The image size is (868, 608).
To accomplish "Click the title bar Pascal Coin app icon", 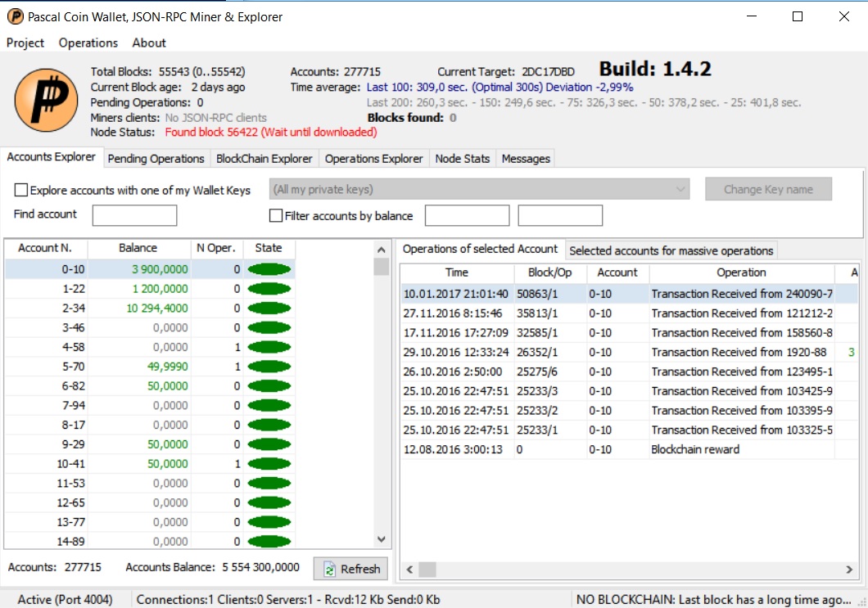I will pyautogui.click(x=16, y=16).
